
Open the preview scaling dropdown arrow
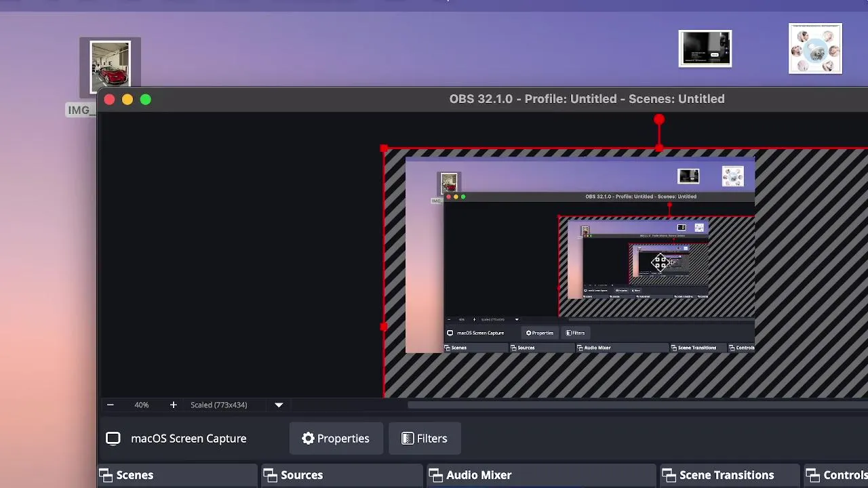click(279, 405)
